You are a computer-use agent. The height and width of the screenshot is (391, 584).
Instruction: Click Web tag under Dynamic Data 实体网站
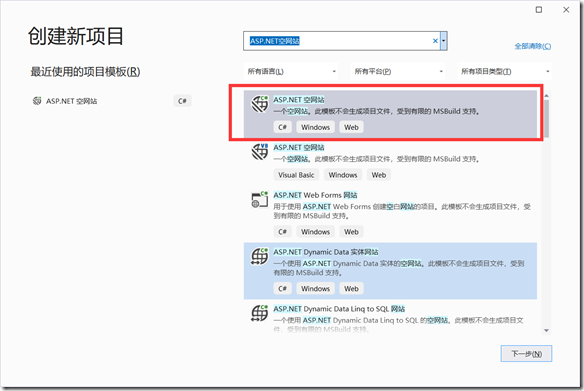[x=351, y=289]
